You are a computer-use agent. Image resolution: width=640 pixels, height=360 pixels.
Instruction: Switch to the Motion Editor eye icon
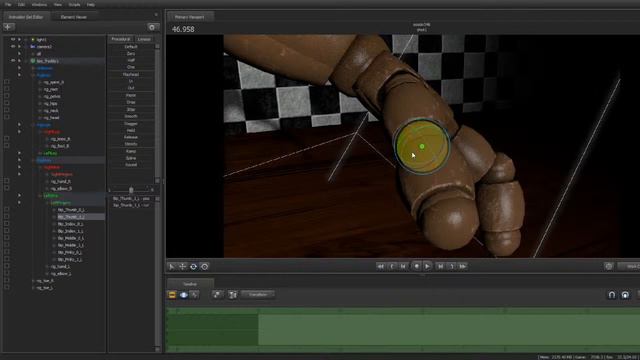[x=184, y=295]
